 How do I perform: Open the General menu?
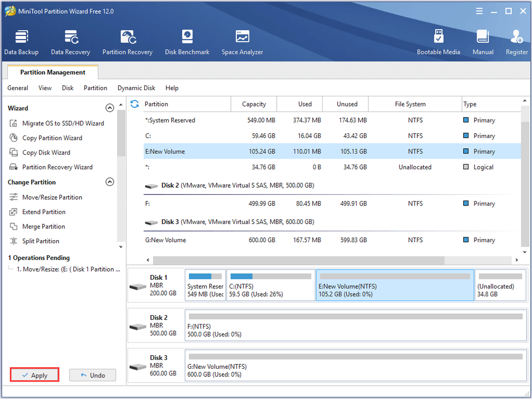tap(18, 88)
